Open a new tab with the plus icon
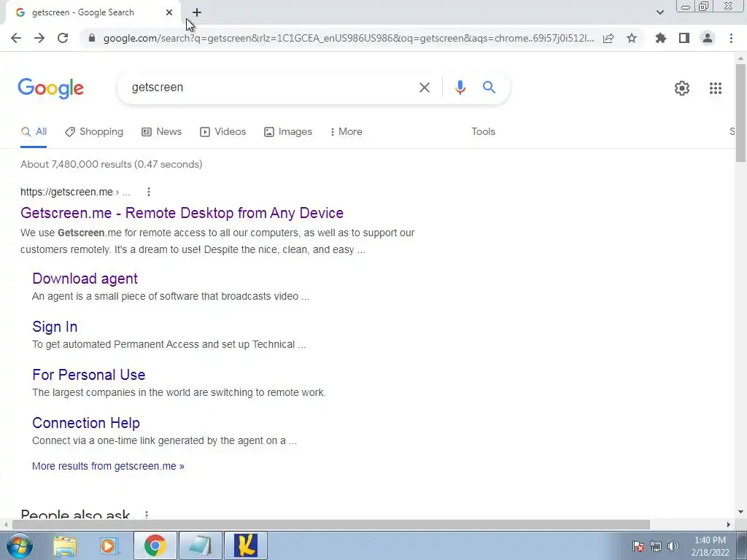This screenshot has height=560, width=747. [197, 12]
